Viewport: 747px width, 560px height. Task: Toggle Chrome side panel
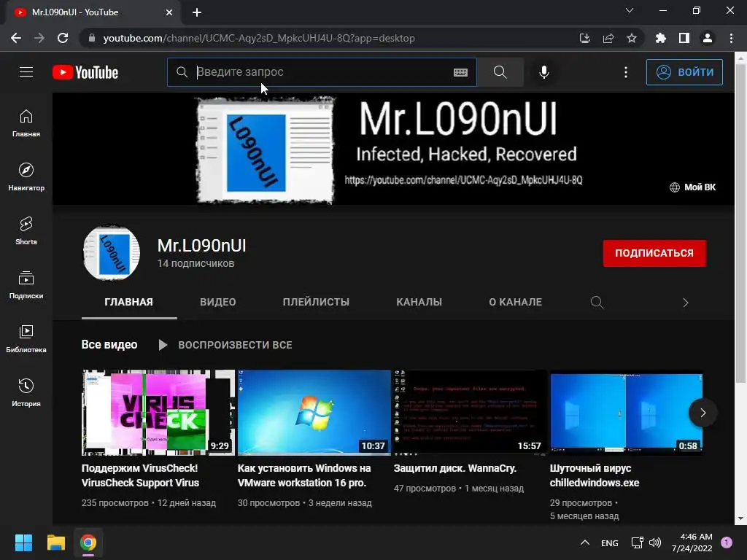(684, 38)
